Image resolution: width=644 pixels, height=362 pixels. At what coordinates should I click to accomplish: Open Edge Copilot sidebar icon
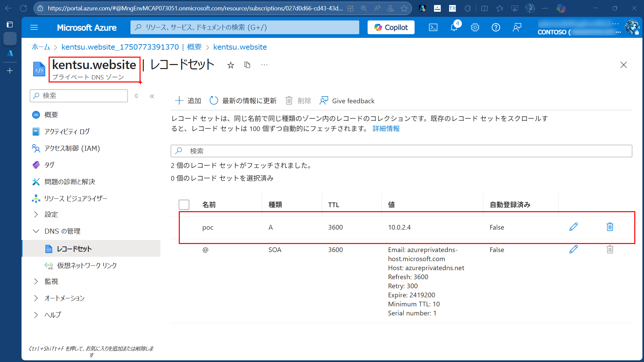[x=561, y=8]
